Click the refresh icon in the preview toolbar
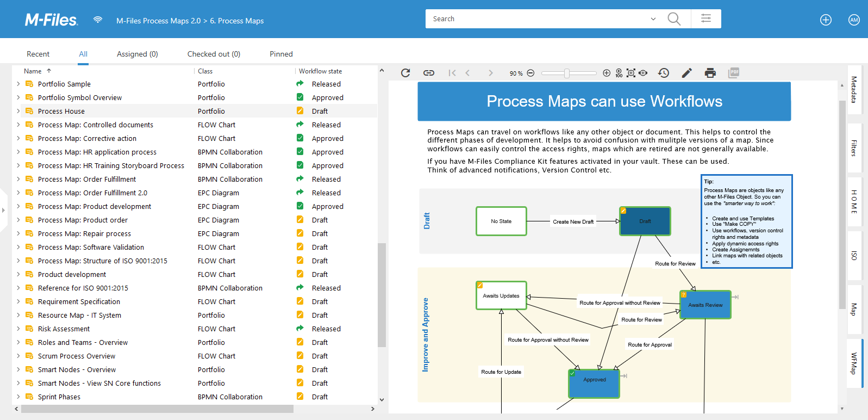Viewport: 868px width, 420px height. 405,73
